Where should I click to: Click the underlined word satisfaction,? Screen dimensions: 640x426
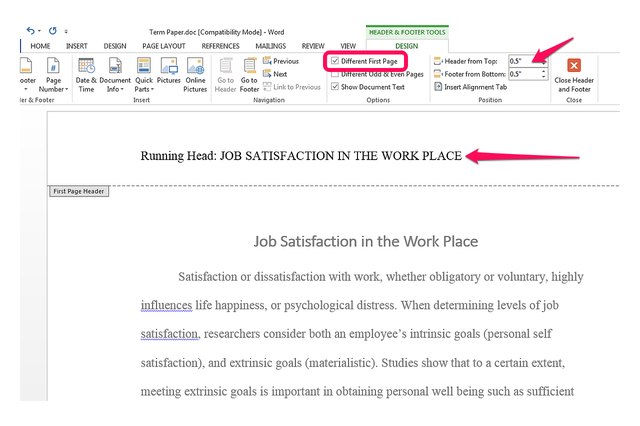point(170,334)
